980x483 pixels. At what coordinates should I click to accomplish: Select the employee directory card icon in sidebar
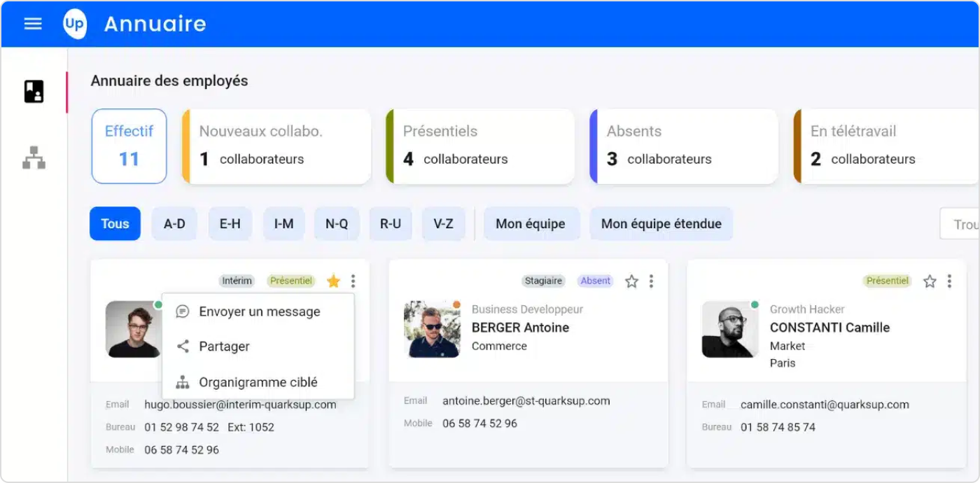32,90
